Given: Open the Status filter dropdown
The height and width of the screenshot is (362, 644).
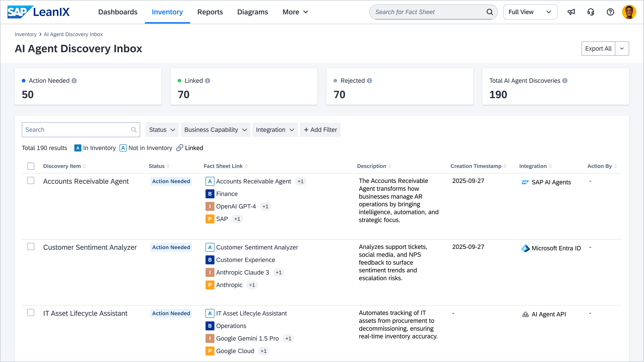Looking at the screenshot, I should tap(162, 130).
